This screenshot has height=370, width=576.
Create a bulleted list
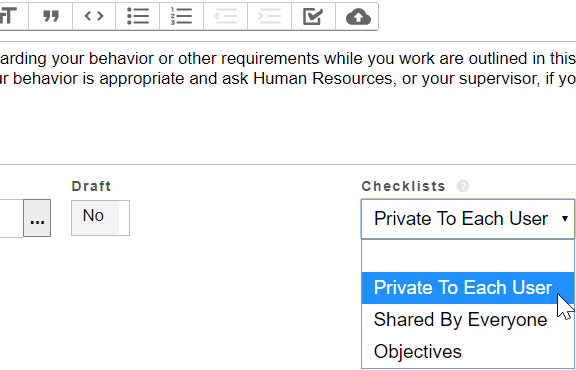[x=138, y=16]
